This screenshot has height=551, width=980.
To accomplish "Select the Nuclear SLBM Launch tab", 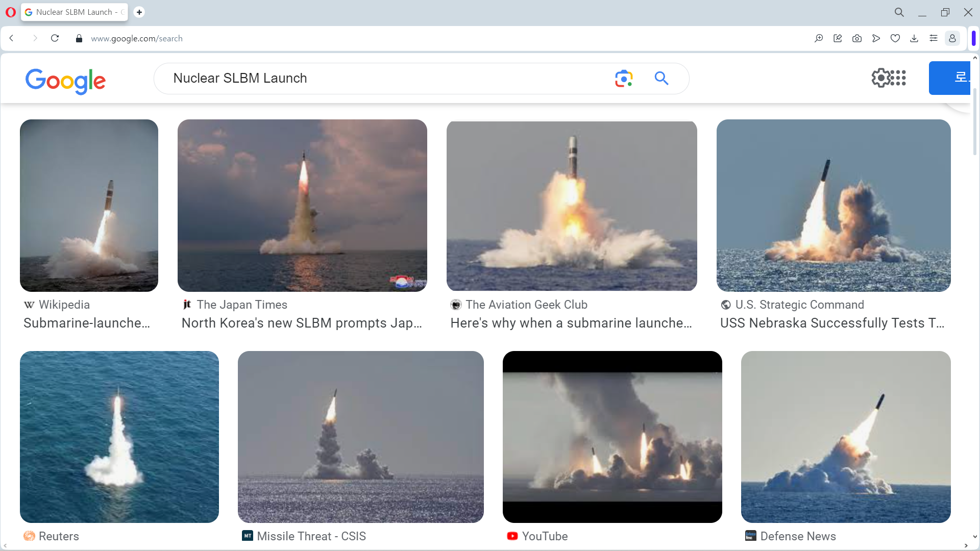I will [74, 12].
